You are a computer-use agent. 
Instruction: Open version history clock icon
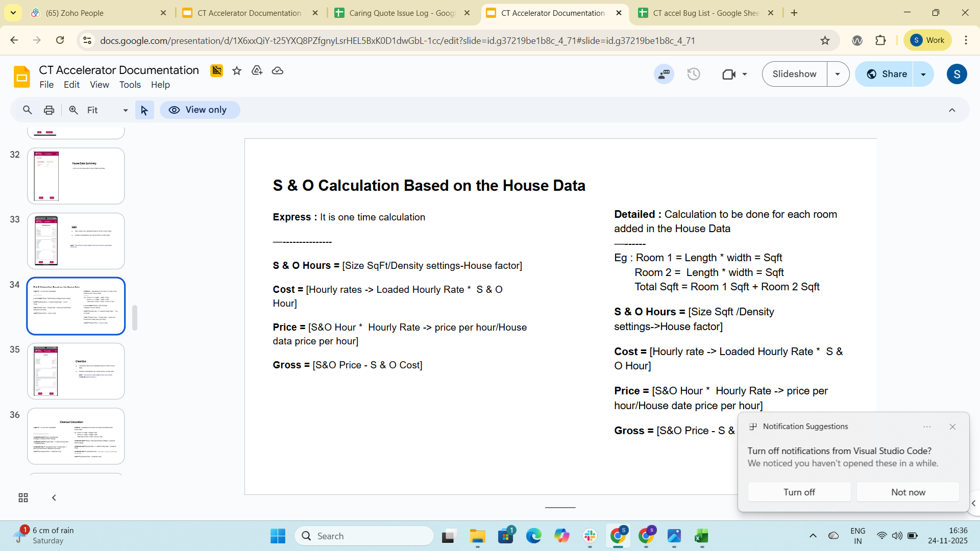click(694, 74)
